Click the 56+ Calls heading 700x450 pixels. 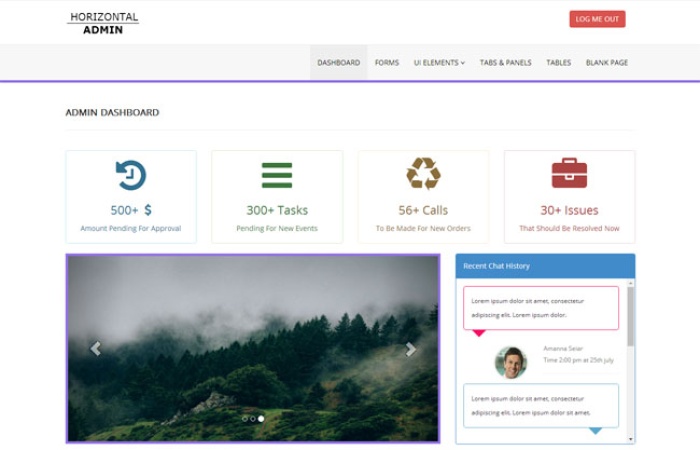(423, 210)
